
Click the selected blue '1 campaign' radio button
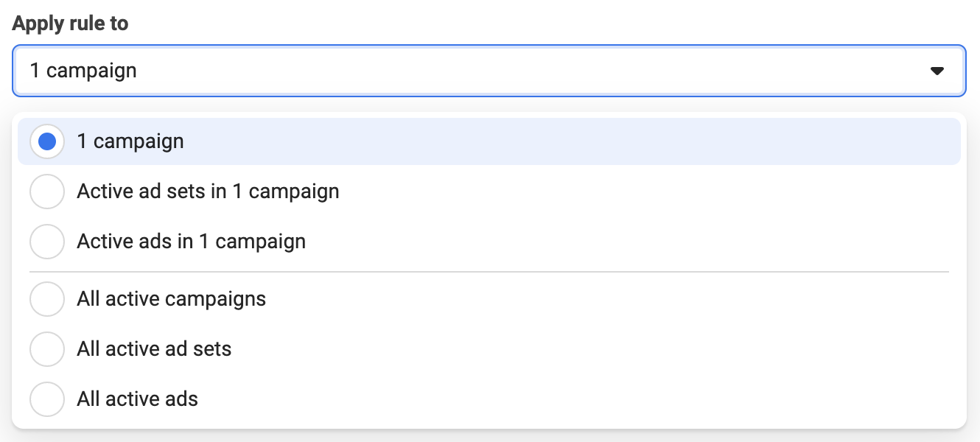pos(47,141)
